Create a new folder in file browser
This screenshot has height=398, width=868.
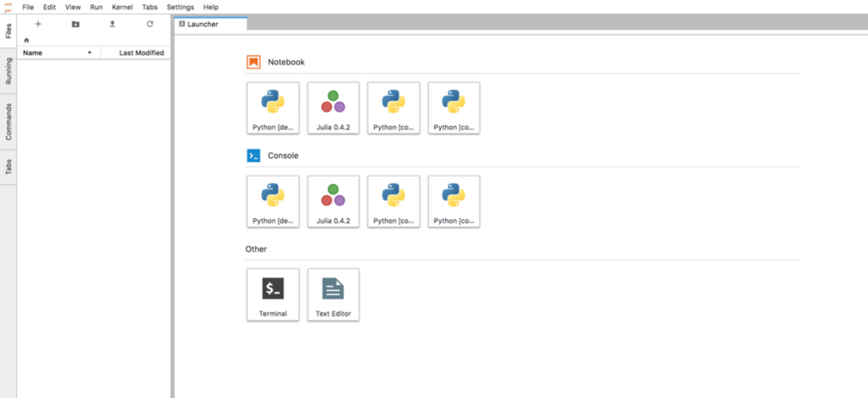point(76,24)
